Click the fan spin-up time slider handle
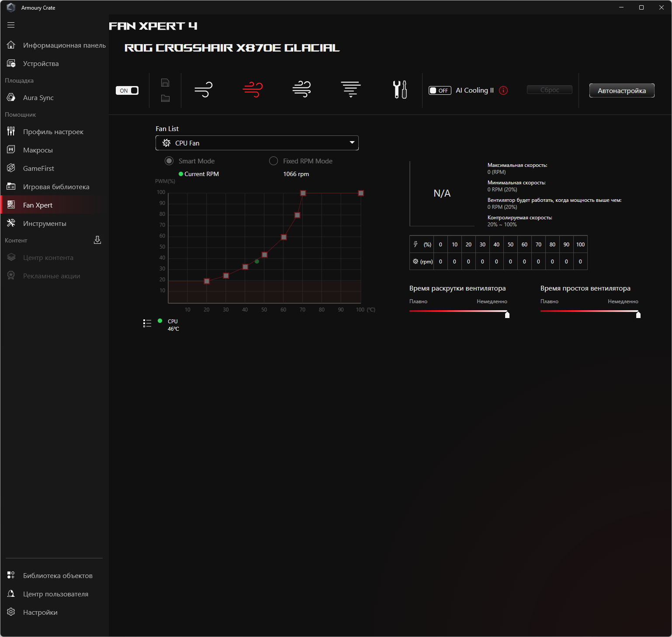 click(507, 315)
